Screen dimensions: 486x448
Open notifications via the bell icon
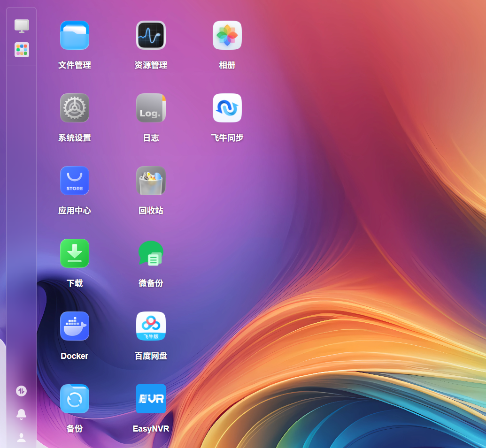[x=22, y=414]
